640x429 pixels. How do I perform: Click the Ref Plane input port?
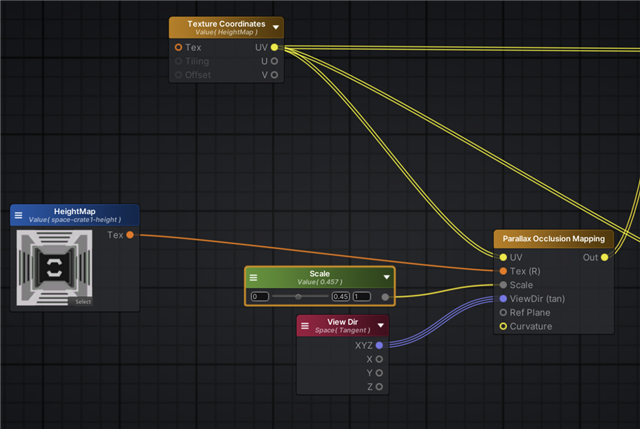[503, 312]
